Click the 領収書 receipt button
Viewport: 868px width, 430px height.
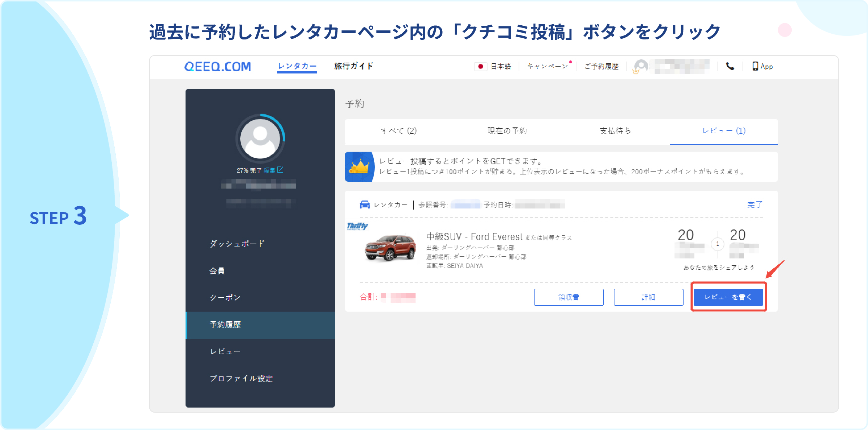pos(569,297)
